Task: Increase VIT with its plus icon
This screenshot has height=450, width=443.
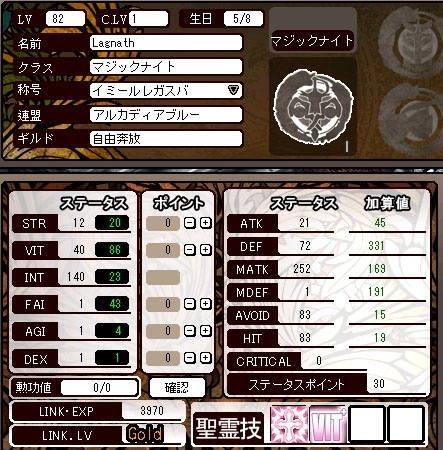Action: [x=206, y=250]
